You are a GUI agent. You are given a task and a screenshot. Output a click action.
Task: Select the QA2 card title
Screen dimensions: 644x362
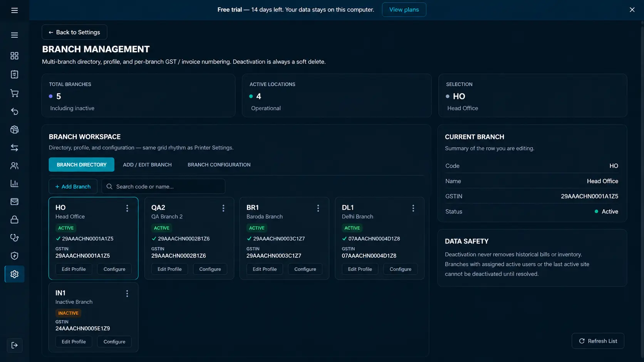pos(158,207)
